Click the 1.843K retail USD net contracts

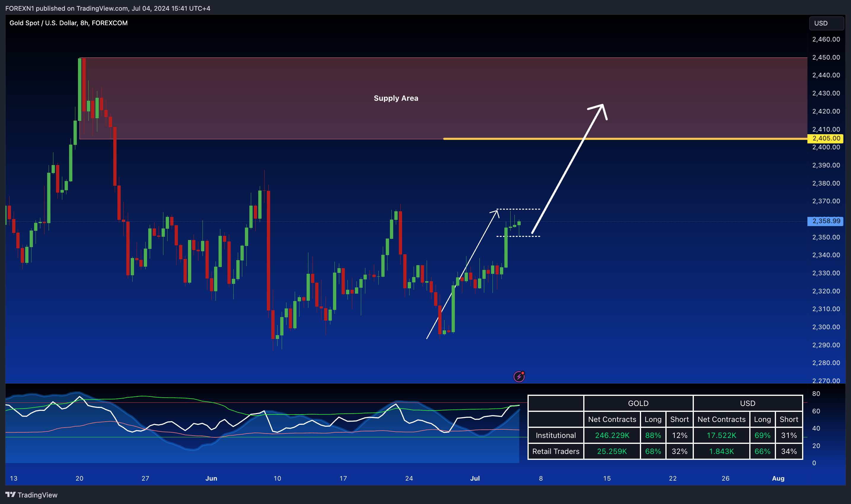point(721,451)
